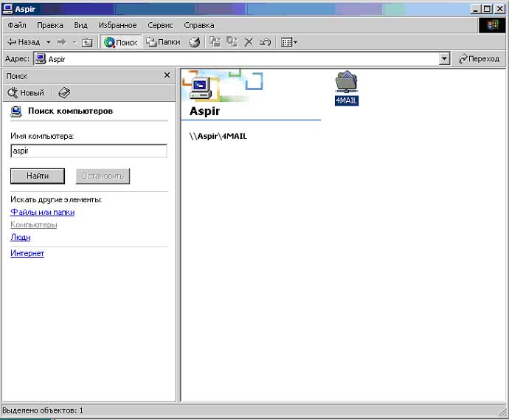The image size is (509, 420).
Task: Toggle the Поиск search toolbar button
Action: tap(121, 42)
